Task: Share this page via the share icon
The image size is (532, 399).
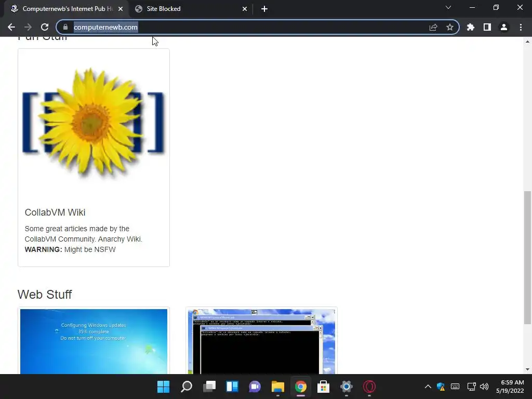Action: [x=433, y=27]
